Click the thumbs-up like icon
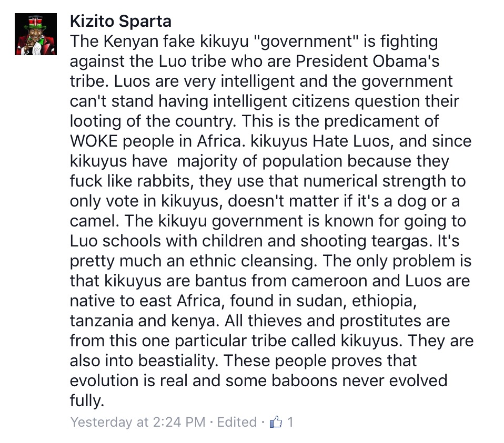Viewport: 504px width, 443px height. pyautogui.click(x=276, y=421)
